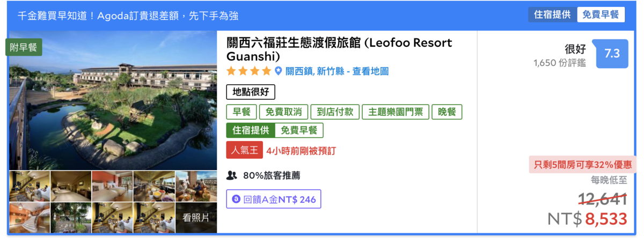Click the crossed-out price 12,641
Screen dimensions: 644x243
602,200
